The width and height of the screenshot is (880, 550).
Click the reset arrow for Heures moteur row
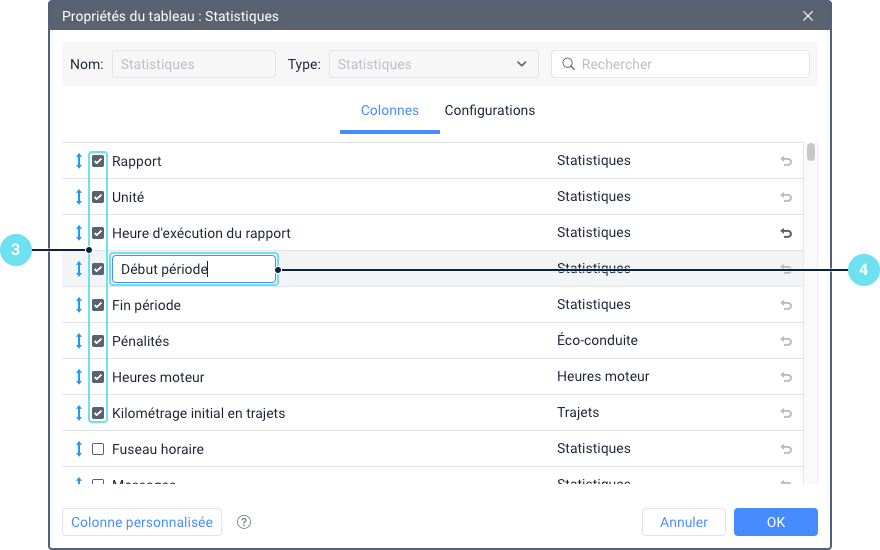786,377
